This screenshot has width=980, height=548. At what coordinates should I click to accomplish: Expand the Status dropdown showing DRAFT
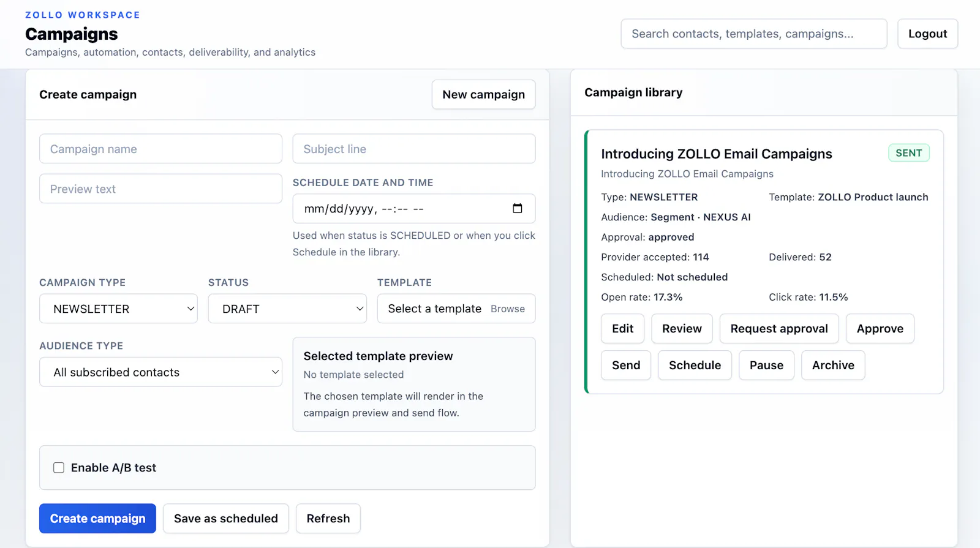click(287, 309)
